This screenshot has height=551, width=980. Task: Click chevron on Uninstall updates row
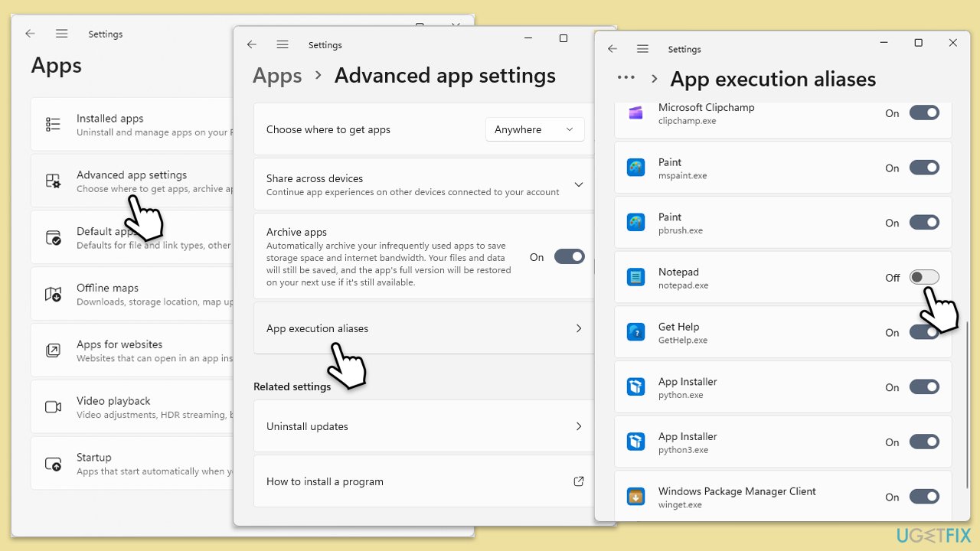point(579,426)
